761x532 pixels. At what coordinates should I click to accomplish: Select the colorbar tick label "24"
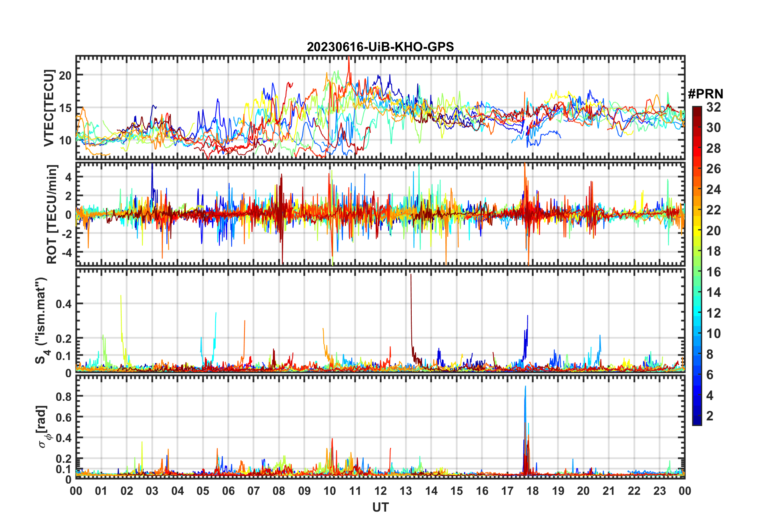713,189
